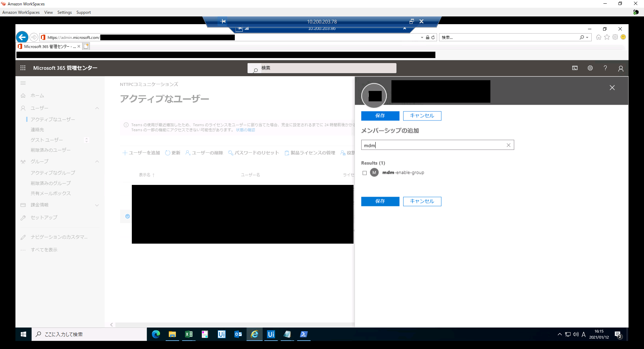644x349 pixels.
Task: Select the Microsoft 365 管理センター browser tab
Action: 49,47
